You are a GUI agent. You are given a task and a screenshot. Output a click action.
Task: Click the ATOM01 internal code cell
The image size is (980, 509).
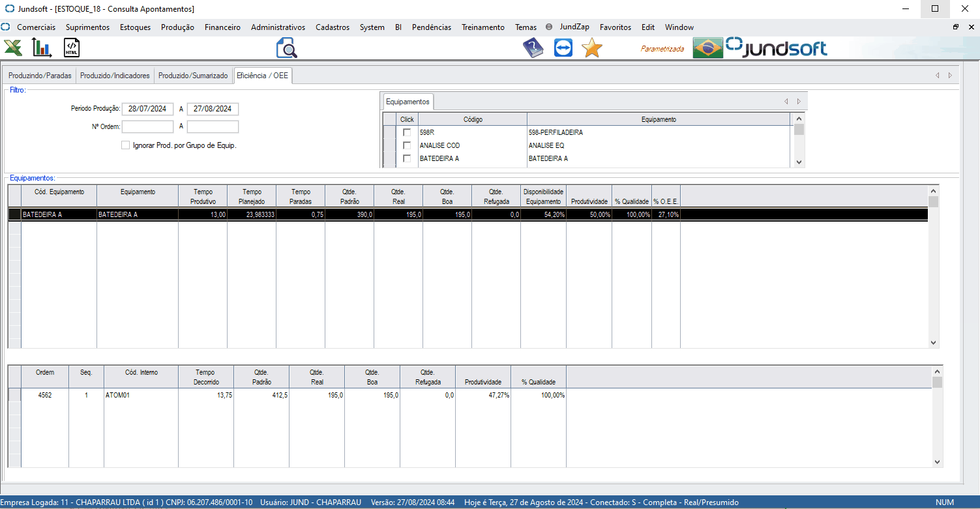click(141, 395)
